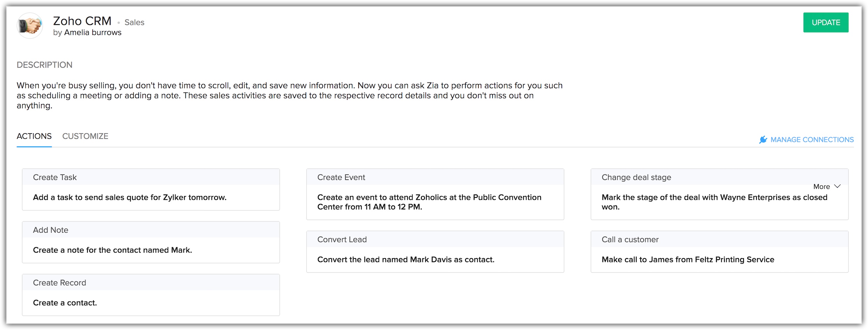Expand the More chevron arrow

click(838, 186)
